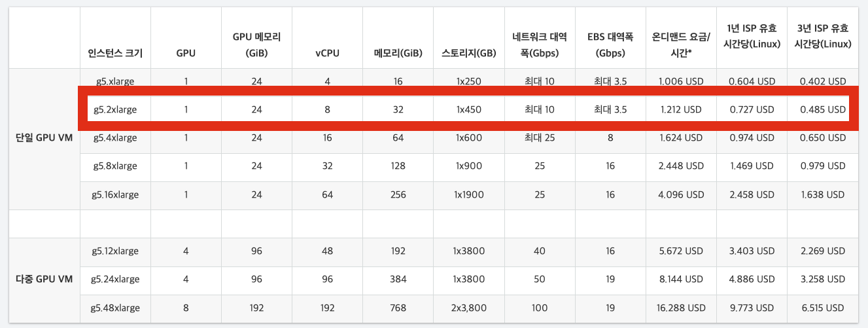Select the g5.xlarge instance name
The image size is (868, 328).
click(115, 81)
